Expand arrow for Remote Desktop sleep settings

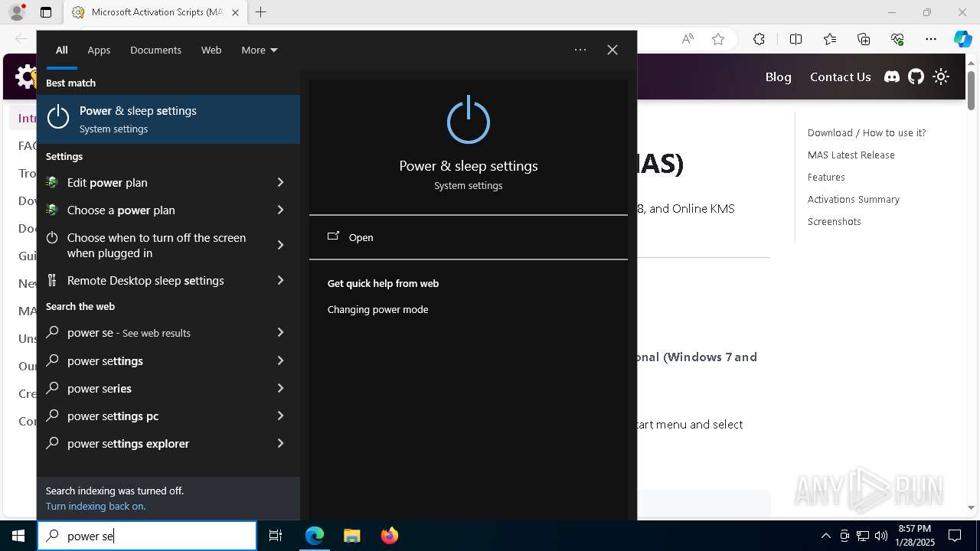[280, 280]
